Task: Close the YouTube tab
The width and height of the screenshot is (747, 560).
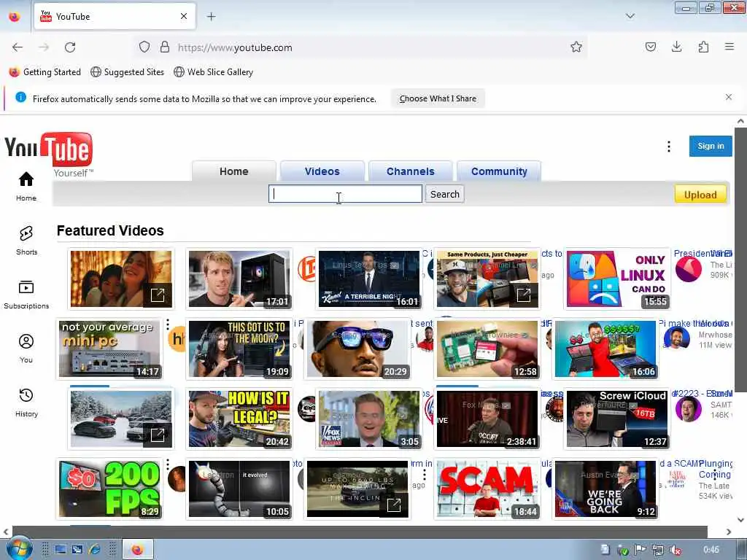Action: pyautogui.click(x=184, y=17)
